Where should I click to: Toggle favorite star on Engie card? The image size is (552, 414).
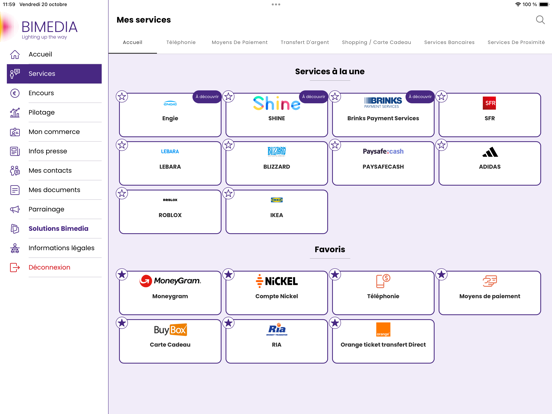(122, 96)
